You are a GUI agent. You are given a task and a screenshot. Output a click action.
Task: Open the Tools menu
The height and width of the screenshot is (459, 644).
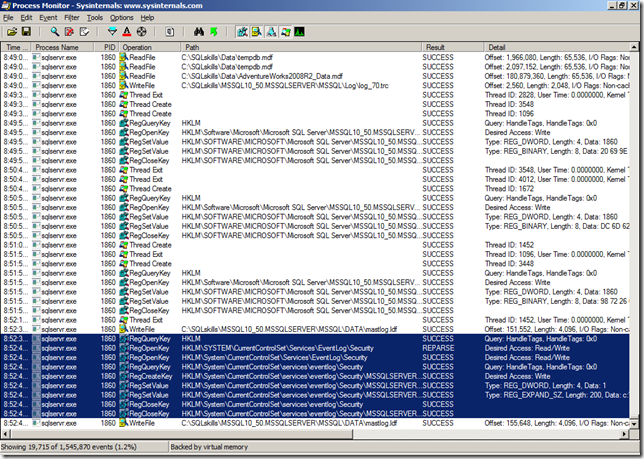94,18
